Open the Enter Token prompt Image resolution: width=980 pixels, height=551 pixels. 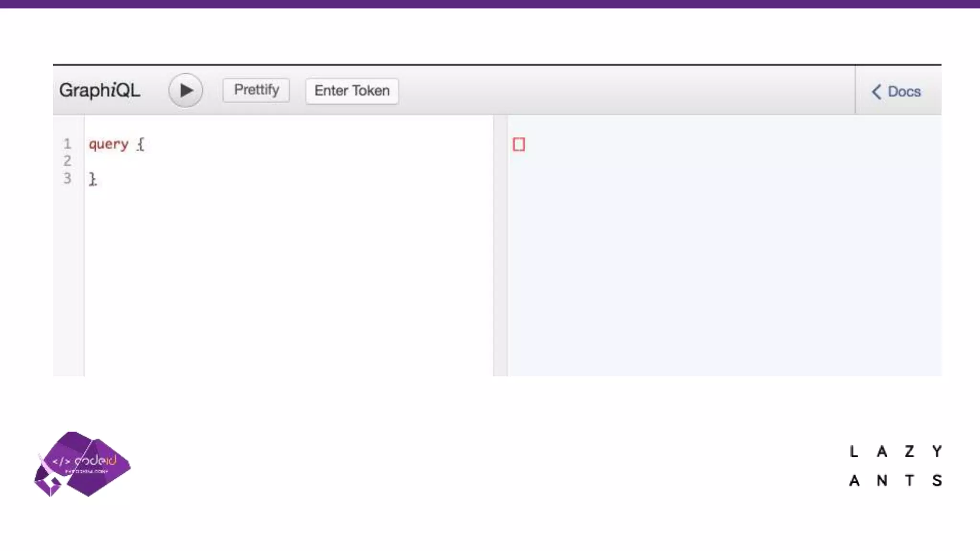tap(352, 90)
